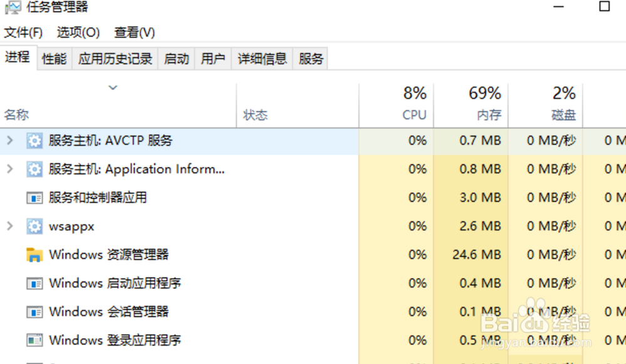
Task: Select the 服务主机: AVCTP 服务 gear icon
Action: click(33, 140)
